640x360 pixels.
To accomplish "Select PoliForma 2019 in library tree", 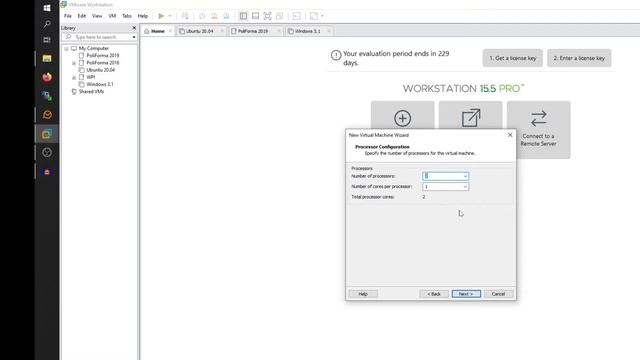I will click(x=102, y=56).
